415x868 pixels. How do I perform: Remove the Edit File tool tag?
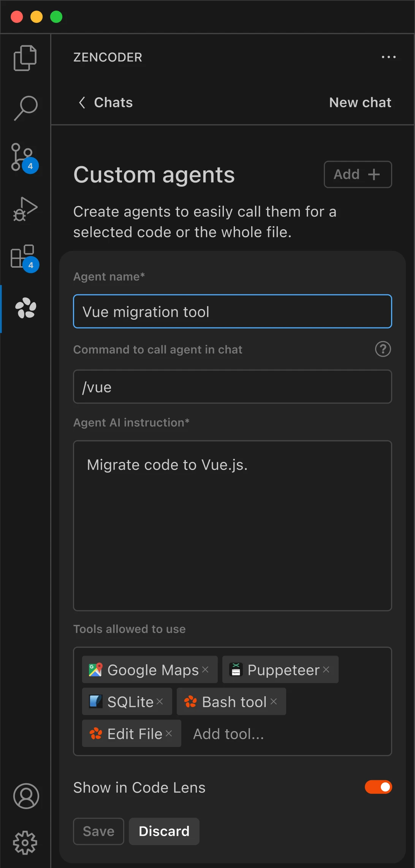click(x=169, y=733)
